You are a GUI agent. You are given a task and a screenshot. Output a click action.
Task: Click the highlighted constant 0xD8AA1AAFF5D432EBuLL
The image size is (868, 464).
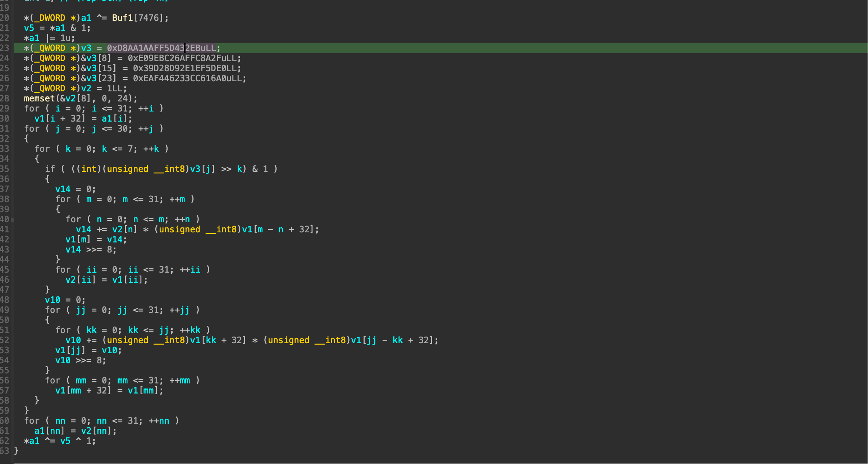(x=161, y=48)
